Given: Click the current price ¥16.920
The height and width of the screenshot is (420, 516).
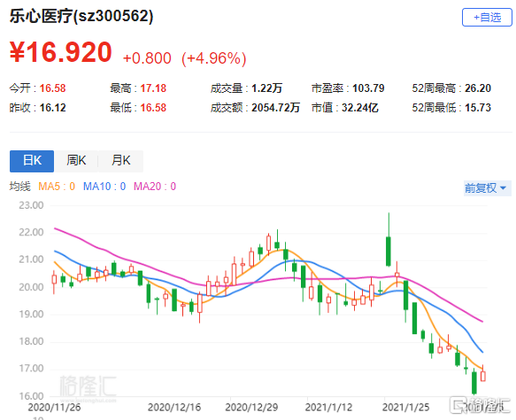Looking at the screenshot, I should point(61,52).
